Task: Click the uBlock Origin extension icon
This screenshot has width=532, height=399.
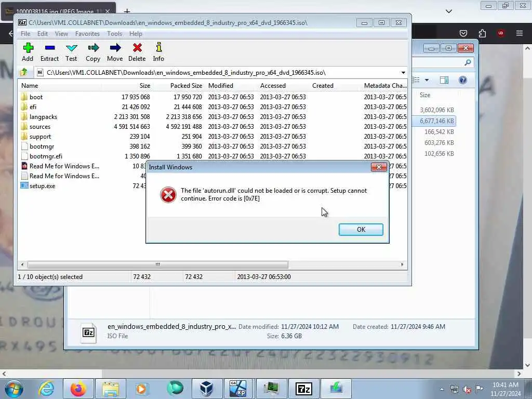Action: 500,33
